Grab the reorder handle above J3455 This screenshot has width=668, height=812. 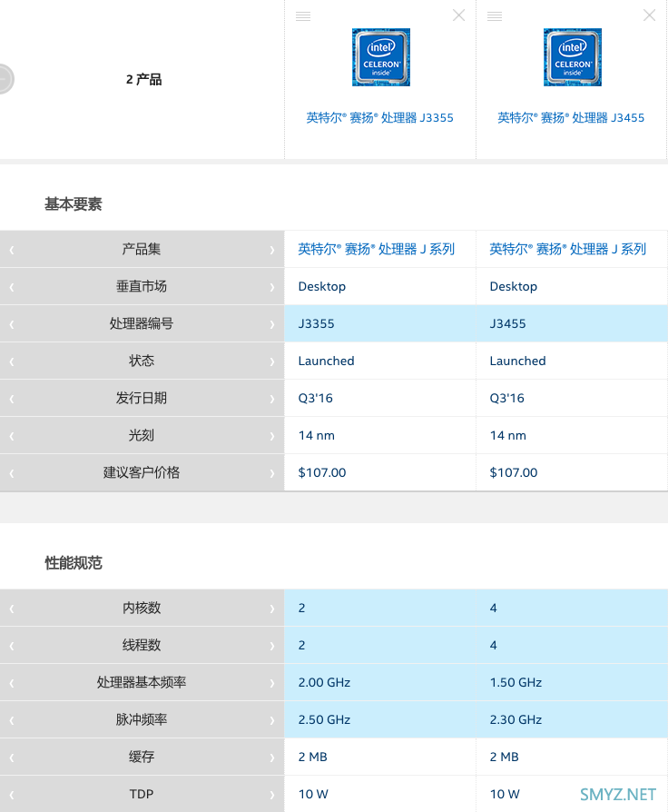495,16
